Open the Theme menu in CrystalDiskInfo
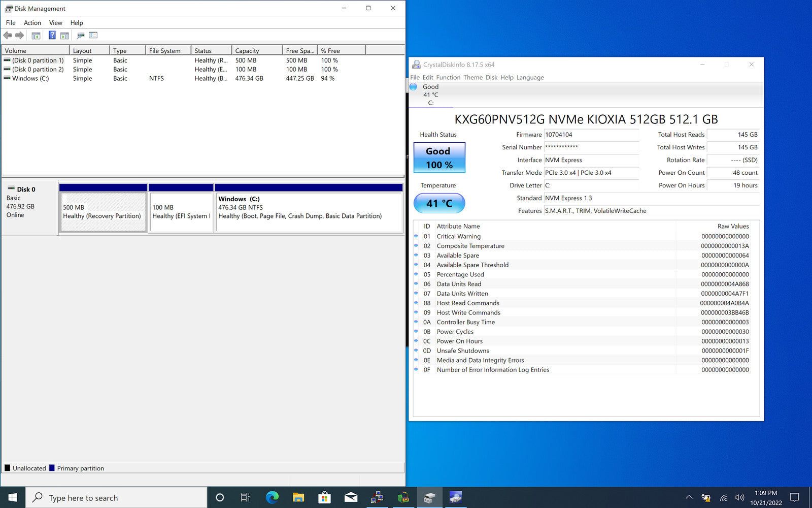 pyautogui.click(x=473, y=78)
